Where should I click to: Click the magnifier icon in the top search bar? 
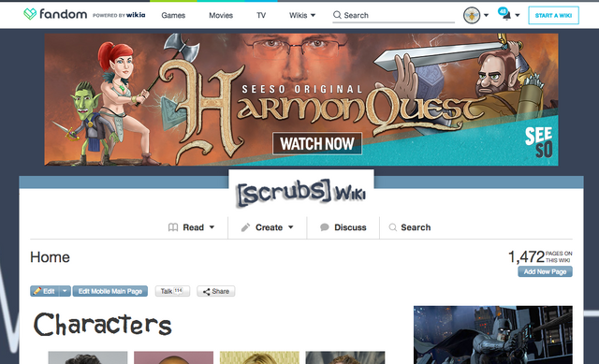[337, 15]
